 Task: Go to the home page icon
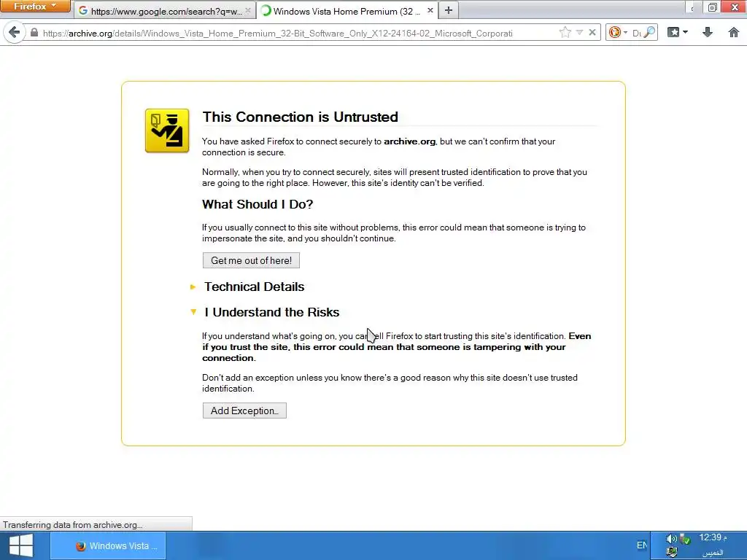point(734,32)
